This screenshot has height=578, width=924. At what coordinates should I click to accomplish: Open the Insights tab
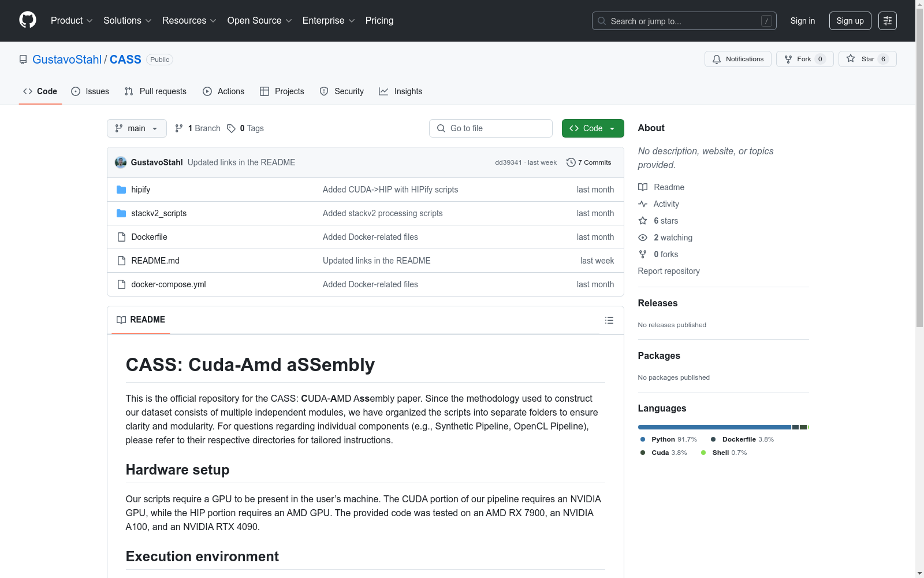[x=401, y=91]
